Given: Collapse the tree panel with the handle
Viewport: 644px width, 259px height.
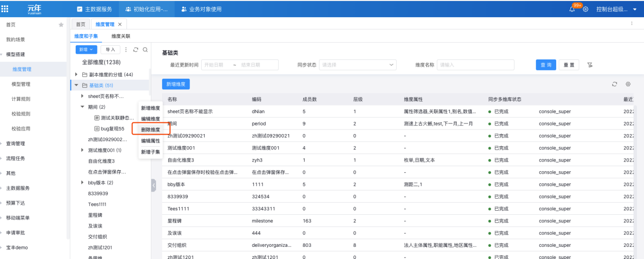Looking at the screenshot, I should pyautogui.click(x=153, y=185).
